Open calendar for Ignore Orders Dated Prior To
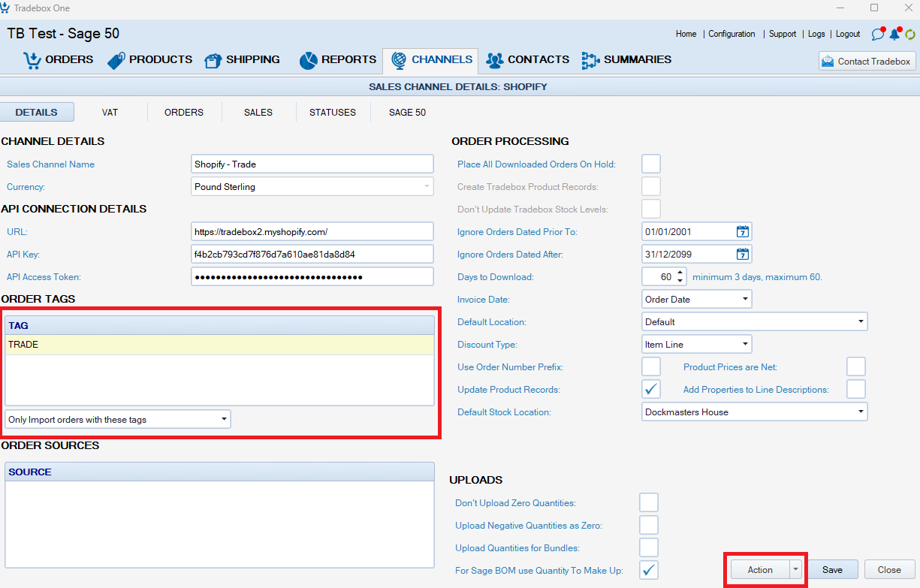920x588 pixels. (x=742, y=231)
